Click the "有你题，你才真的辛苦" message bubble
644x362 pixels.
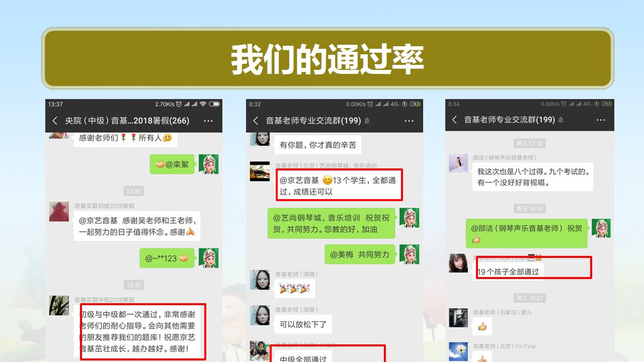[317, 145]
